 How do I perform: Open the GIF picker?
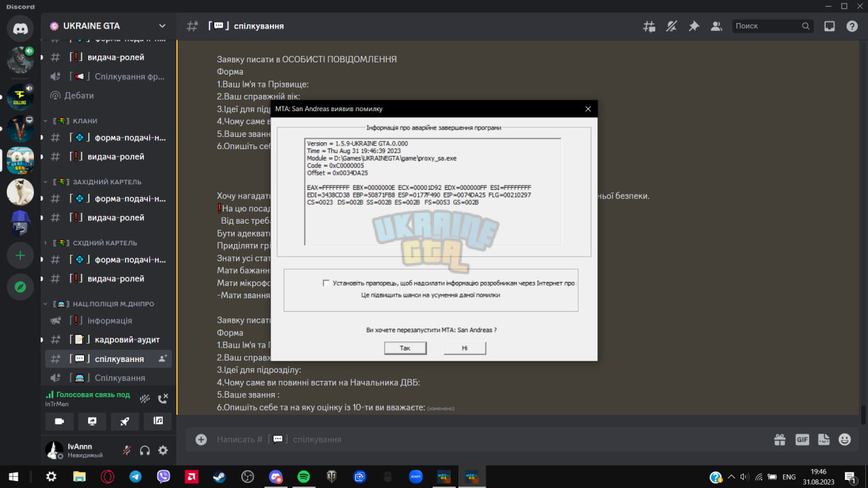[802, 439]
